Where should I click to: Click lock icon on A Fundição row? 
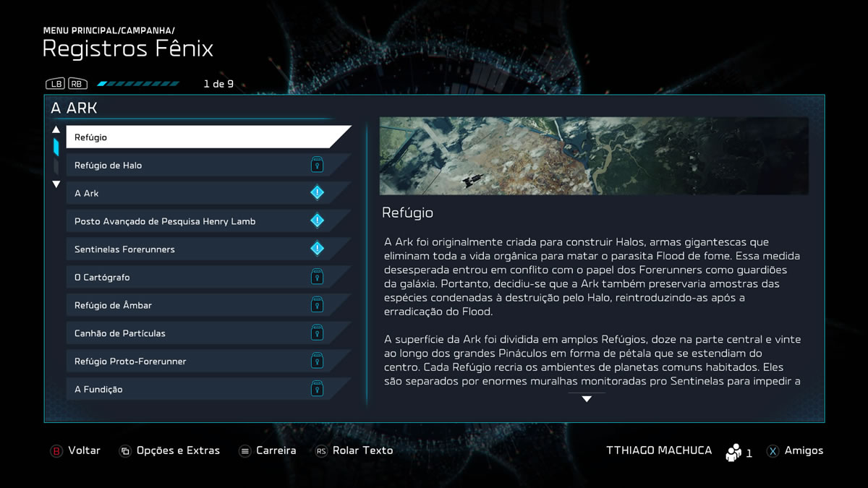click(x=317, y=389)
